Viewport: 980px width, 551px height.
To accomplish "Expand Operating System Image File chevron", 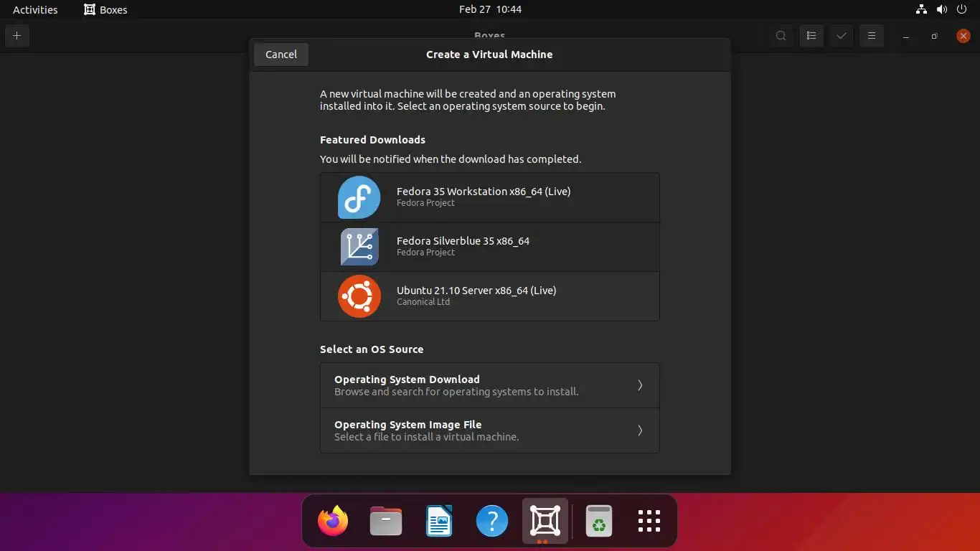I will pyautogui.click(x=640, y=430).
